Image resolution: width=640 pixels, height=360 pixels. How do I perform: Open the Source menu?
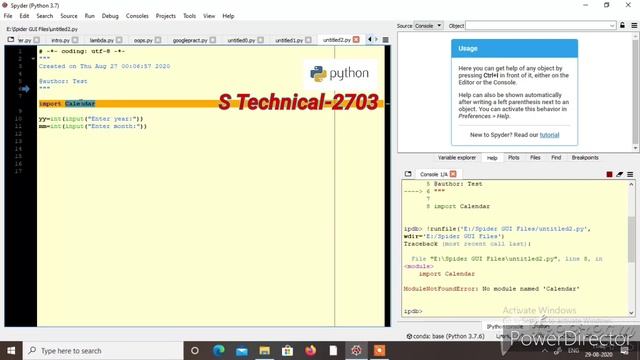69,16
